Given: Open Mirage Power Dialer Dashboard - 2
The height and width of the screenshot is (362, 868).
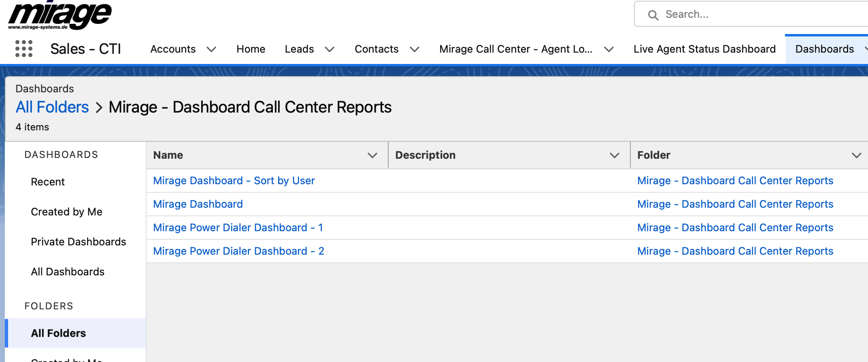Looking at the screenshot, I should point(238,251).
